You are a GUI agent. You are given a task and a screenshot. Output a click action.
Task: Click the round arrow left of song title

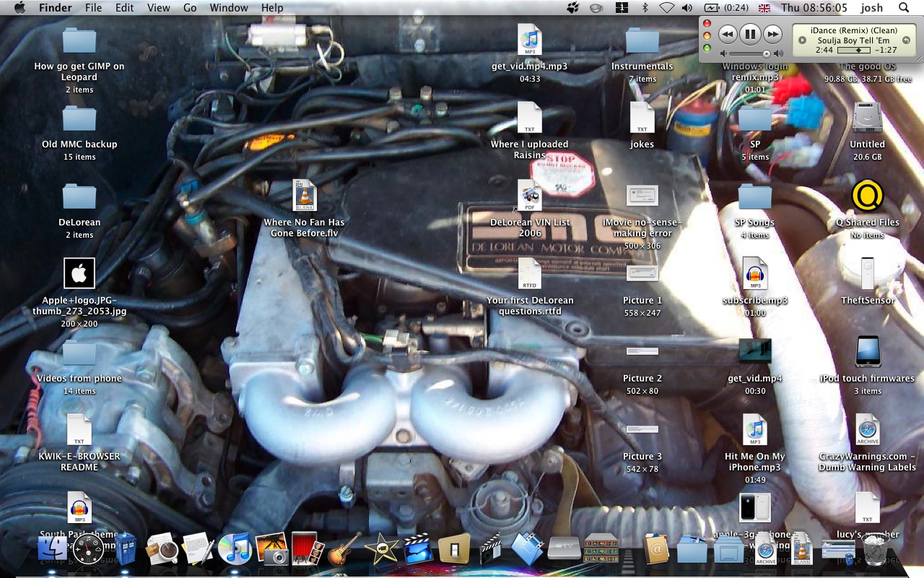pos(801,40)
